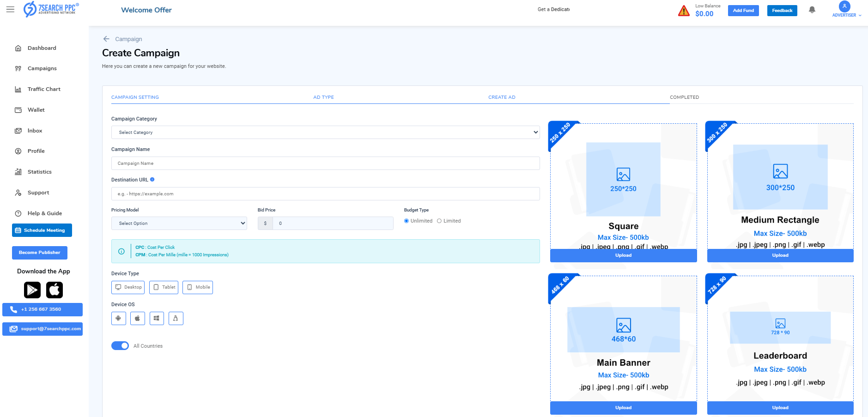Screen dimensions: 868x417
Task: Switch off the All Countries toggle
Action: [x=120, y=345]
